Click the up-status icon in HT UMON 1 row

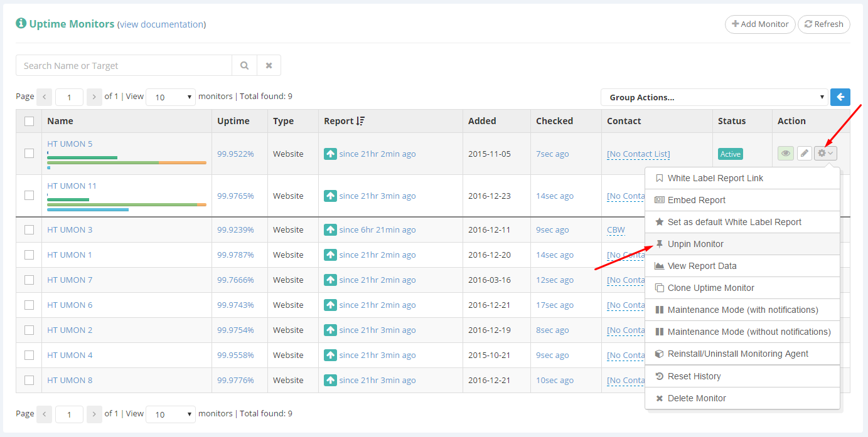tap(330, 255)
